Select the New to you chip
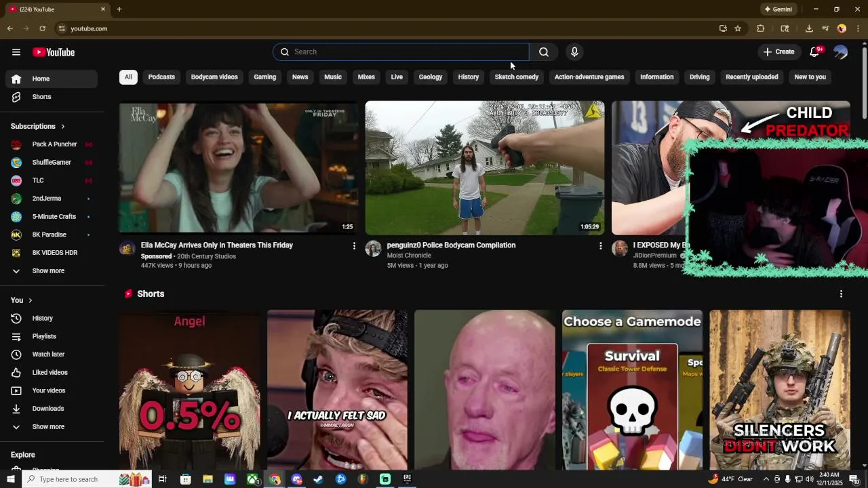 coord(810,77)
